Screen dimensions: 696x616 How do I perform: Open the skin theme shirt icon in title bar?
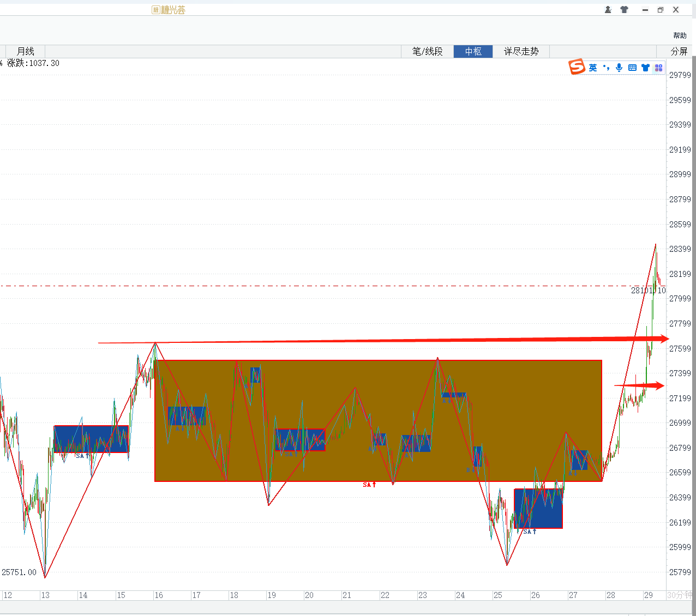click(625, 10)
